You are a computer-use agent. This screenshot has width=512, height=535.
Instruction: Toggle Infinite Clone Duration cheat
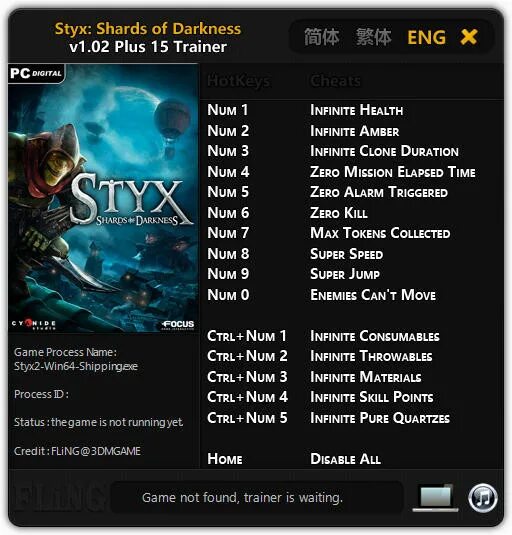[384, 151]
